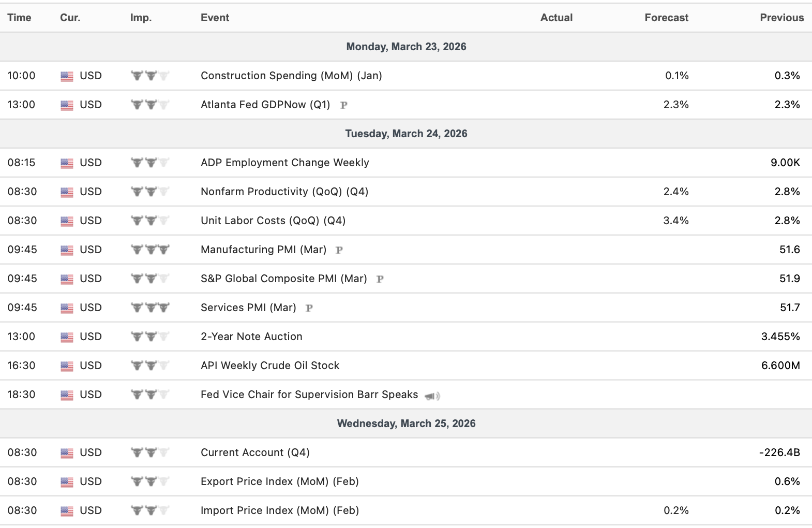
Task: Click the preliminary P icon beside Manufacturing PMI
Action: click(x=339, y=250)
